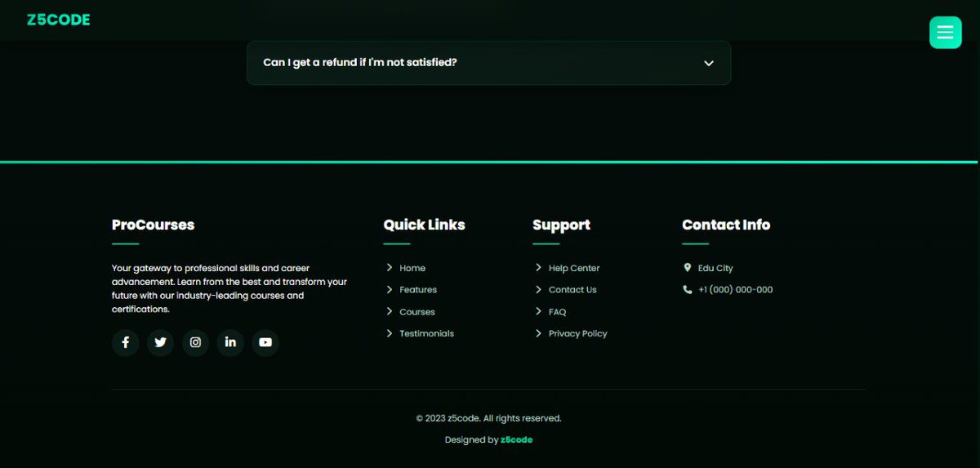Go to Home quick link
The image size is (980, 468).
point(412,268)
